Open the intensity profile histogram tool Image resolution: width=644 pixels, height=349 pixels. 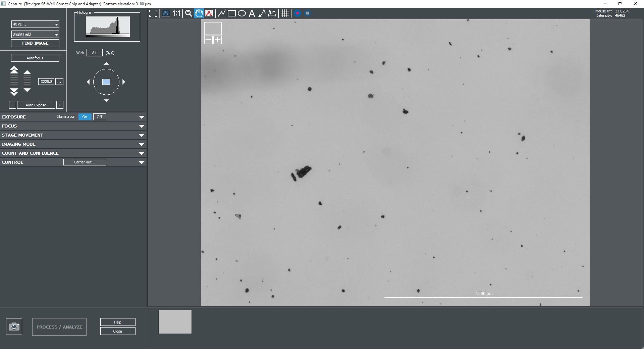(209, 13)
